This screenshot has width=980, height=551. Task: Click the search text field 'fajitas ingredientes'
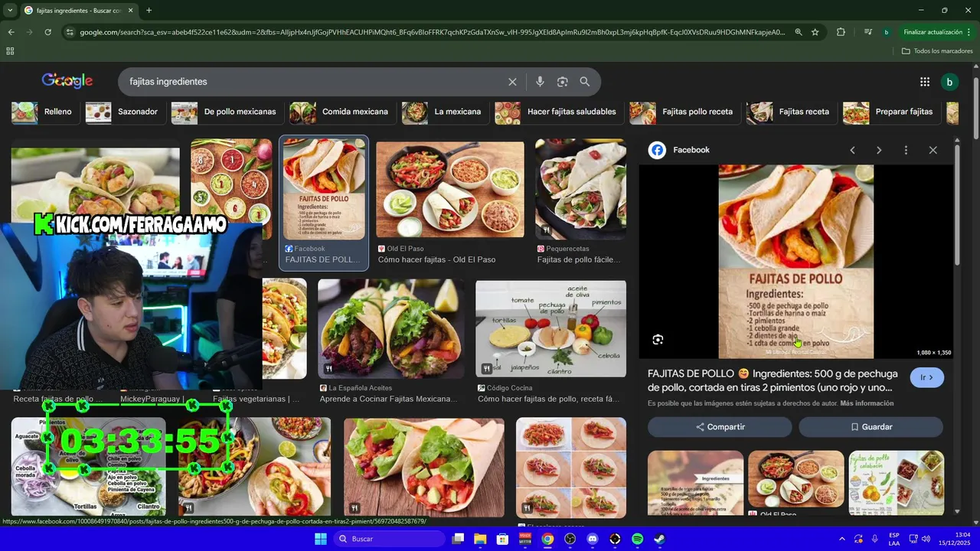(314, 82)
